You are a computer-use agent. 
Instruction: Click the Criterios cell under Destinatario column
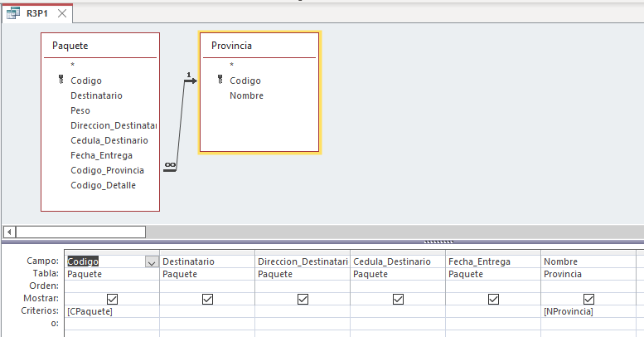pyautogui.click(x=207, y=311)
